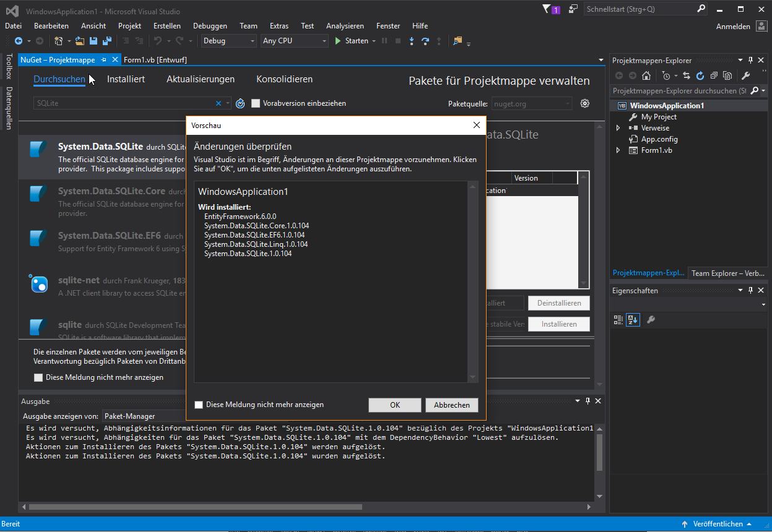Click the Anmelden link

(733, 27)
